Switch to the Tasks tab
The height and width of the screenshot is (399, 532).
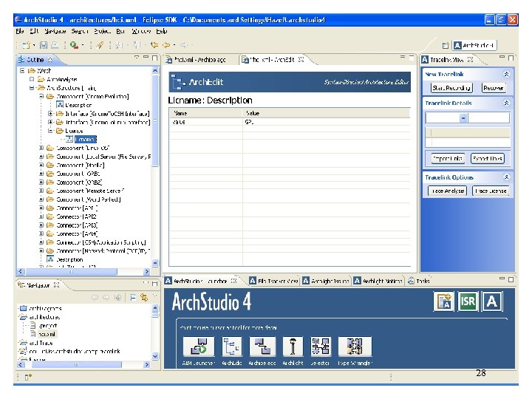click(x=420, y=281)
